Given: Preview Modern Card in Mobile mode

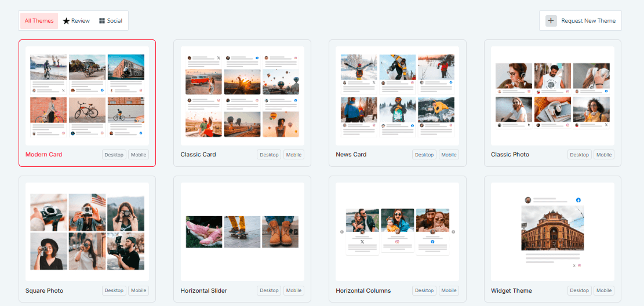Looking at the screenshot, I should tap(139, 155).
